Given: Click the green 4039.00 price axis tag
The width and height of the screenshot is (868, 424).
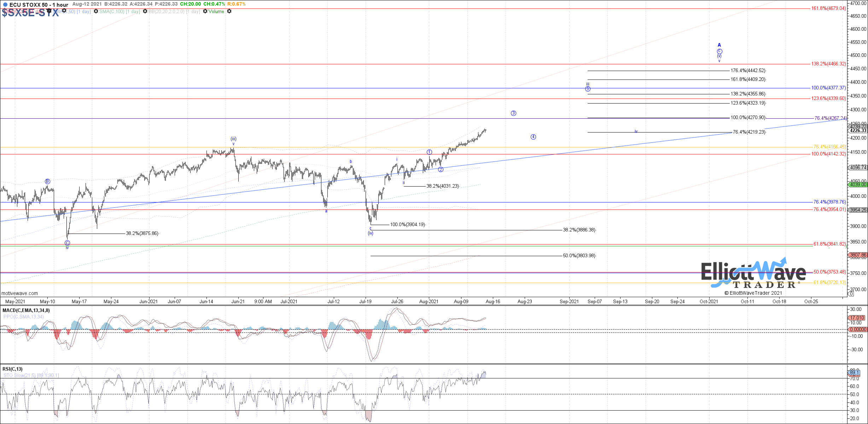Looking at the screenshot, I should [858, 184].
